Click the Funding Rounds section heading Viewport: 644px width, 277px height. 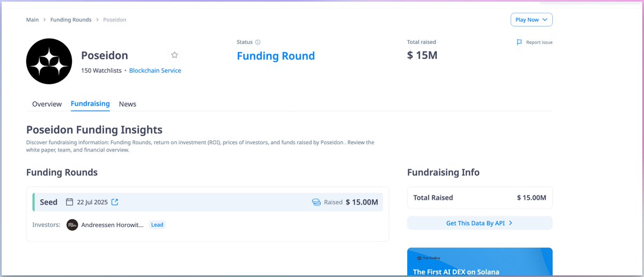click(62, 173)
